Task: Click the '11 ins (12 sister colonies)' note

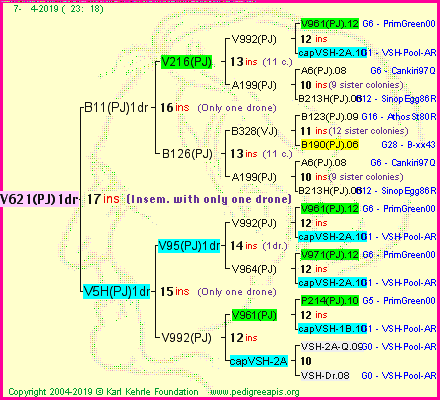Action: tap(354, 131)
